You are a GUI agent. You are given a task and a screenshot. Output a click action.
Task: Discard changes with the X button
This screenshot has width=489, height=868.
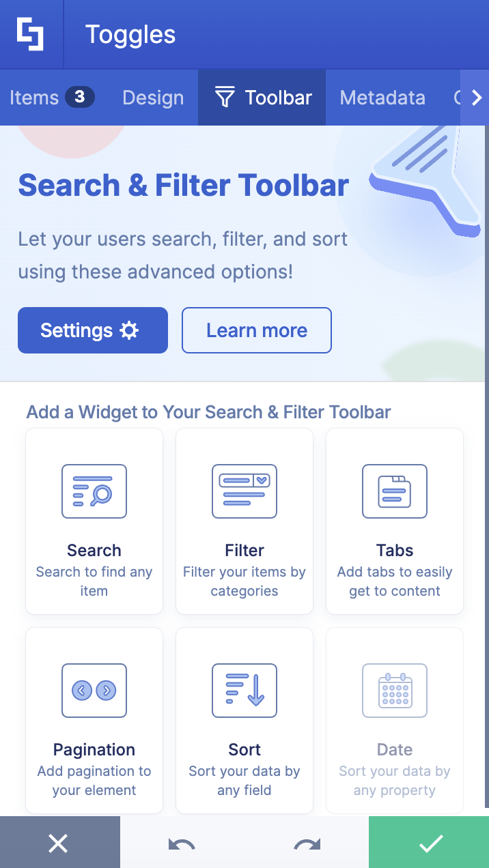coord(59,842)
